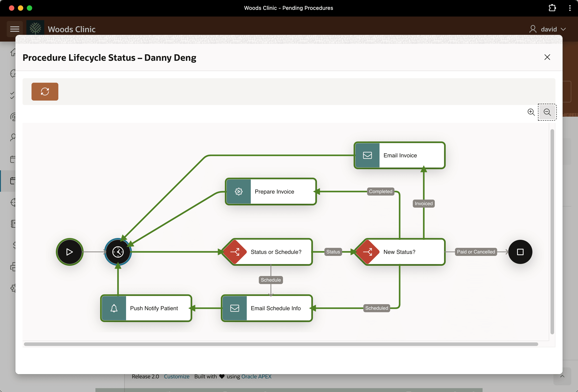
Task: Select the Email Schedule Info activity node
Action: [x=267, y=308]
